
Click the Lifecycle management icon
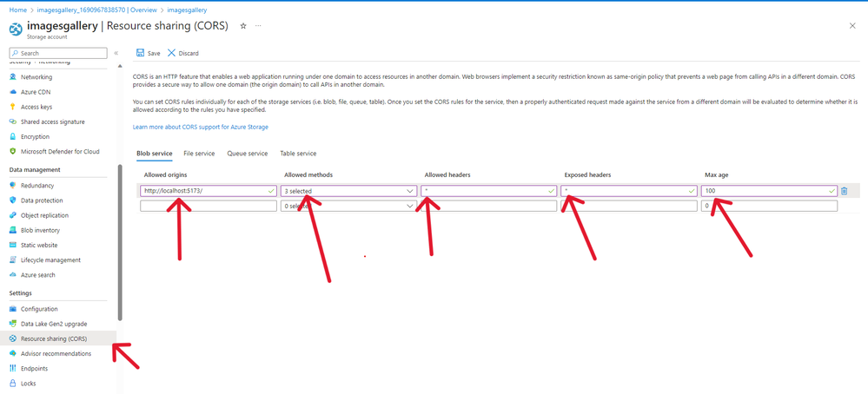(x=13, y=260)
